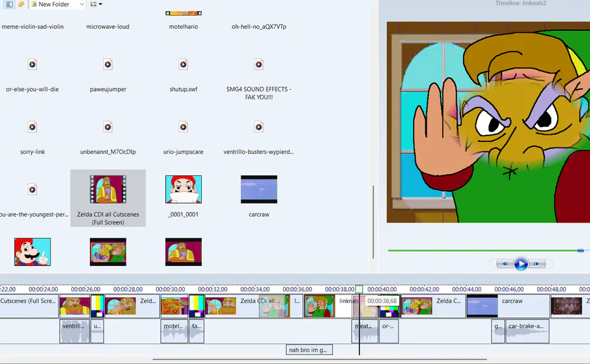The image size is (590, 364).
Task: Select the _0001_0001 image thumbnail
Action: pos(184,189)
